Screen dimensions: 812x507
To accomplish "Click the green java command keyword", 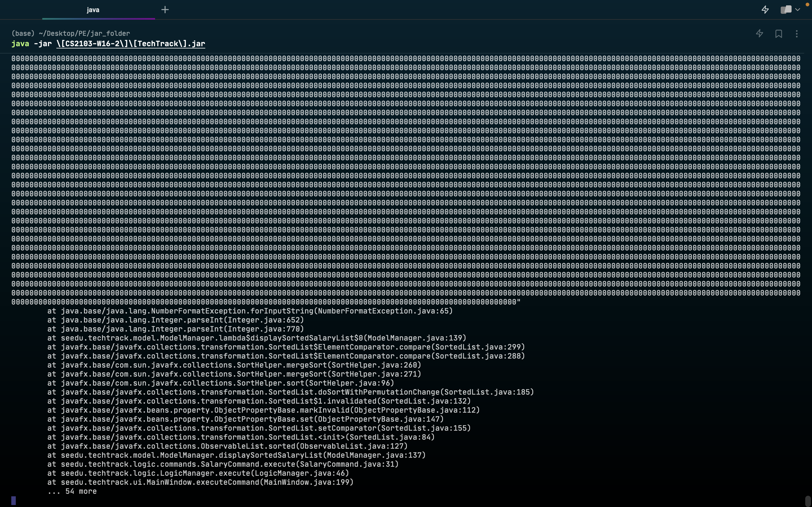I will tap(20, 44).
